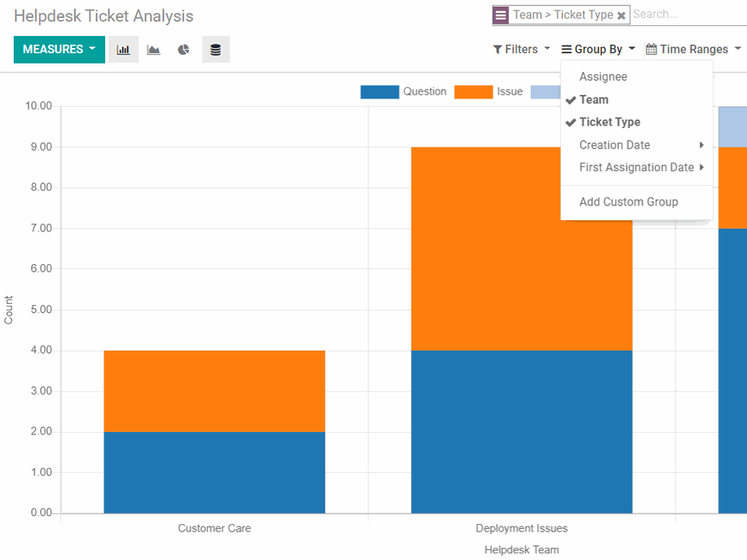Click the blue Question legend swatch
The height and width of the screenshot is (560, 747).
[x=379, y=92]
